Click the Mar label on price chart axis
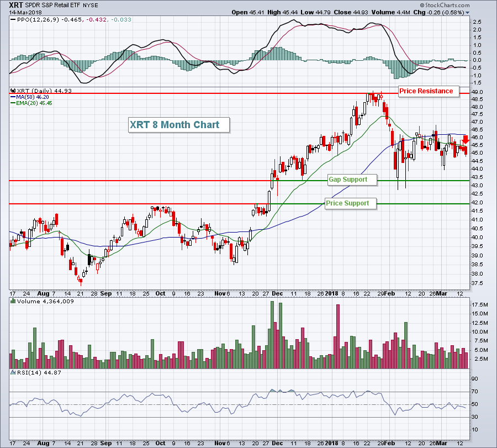The height and width of the screenshot is (448, 497). point(442,293)
